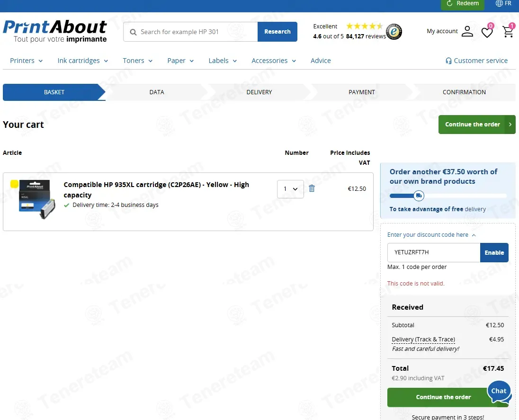Expand the Toners menu
This screenshot has width=519, height=420.
click(137, 61)
